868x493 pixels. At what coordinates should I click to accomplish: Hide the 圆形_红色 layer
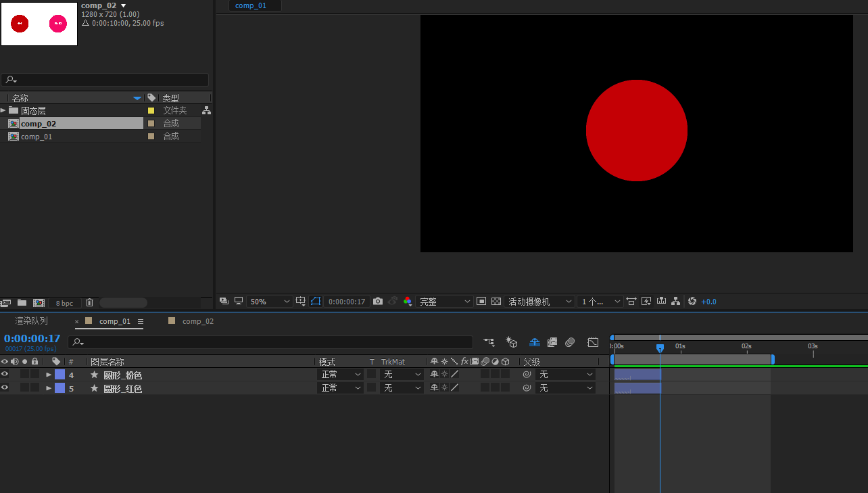pos(5,388)
